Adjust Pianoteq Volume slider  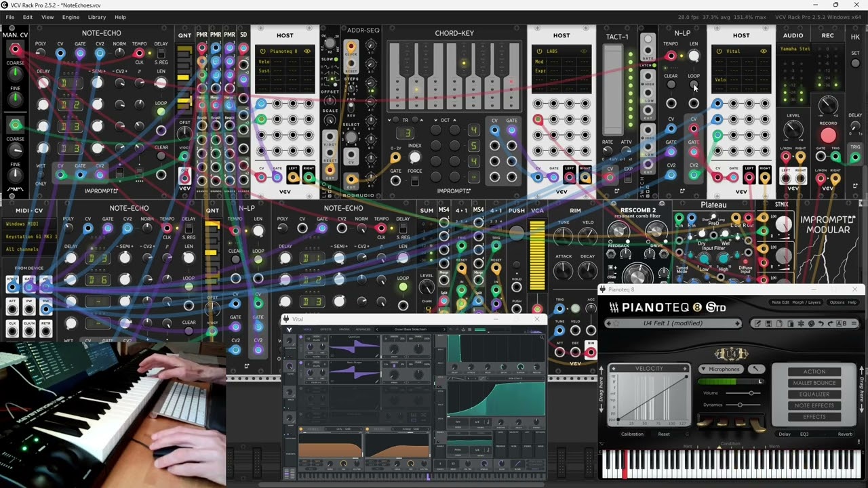(x=743, y=393)
